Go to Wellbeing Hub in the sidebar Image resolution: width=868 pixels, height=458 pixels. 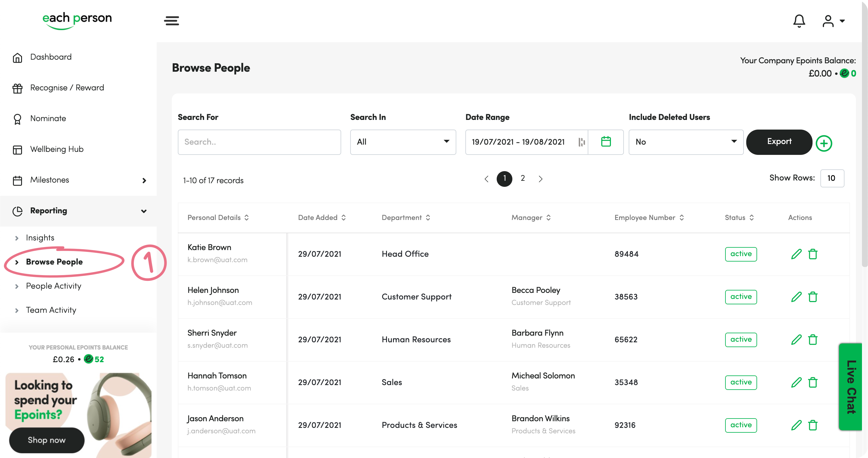57,149
